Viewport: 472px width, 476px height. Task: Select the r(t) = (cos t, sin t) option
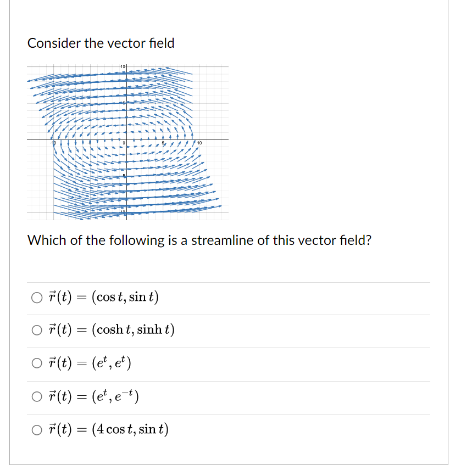click(36, 297)
